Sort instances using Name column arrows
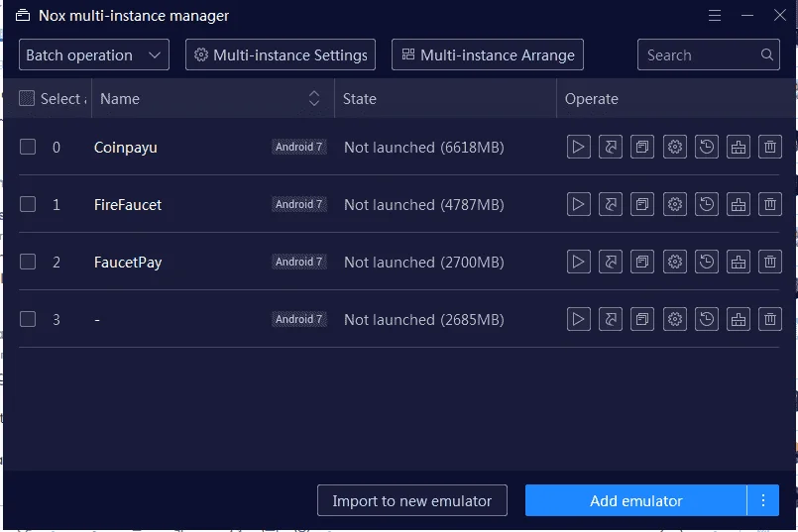Screen dimensions: 798x532 (x=314, y=98)
